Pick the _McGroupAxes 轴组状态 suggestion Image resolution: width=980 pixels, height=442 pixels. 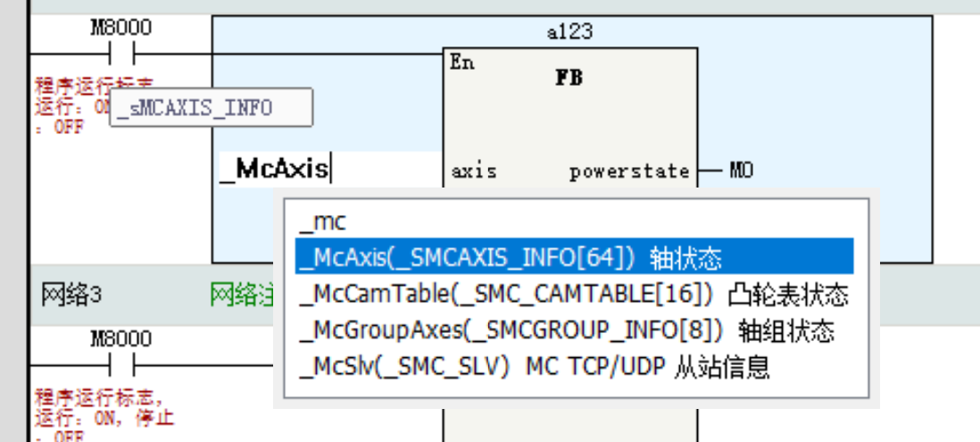[568, 330]
